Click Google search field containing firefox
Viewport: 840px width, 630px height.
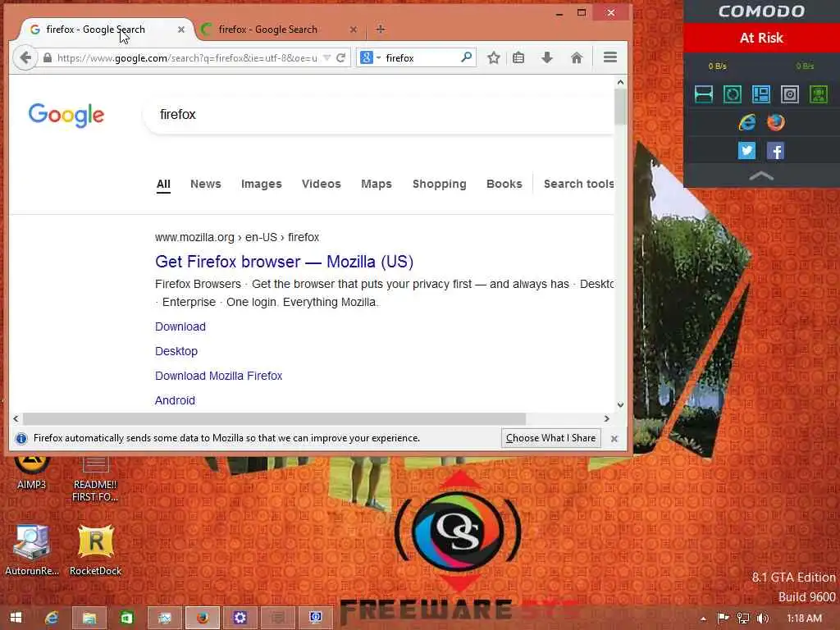[x=377, y=115]
